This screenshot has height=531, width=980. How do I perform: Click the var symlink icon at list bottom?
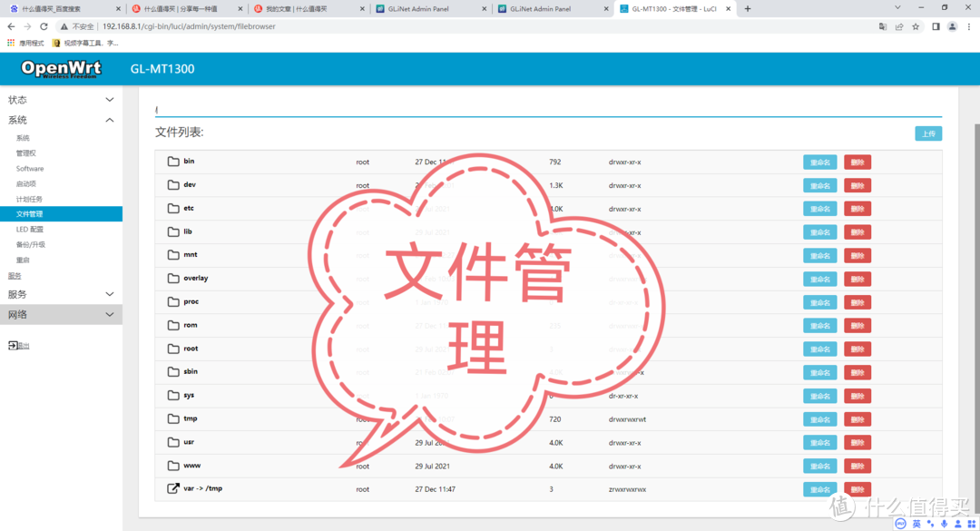tap(171, 488)
